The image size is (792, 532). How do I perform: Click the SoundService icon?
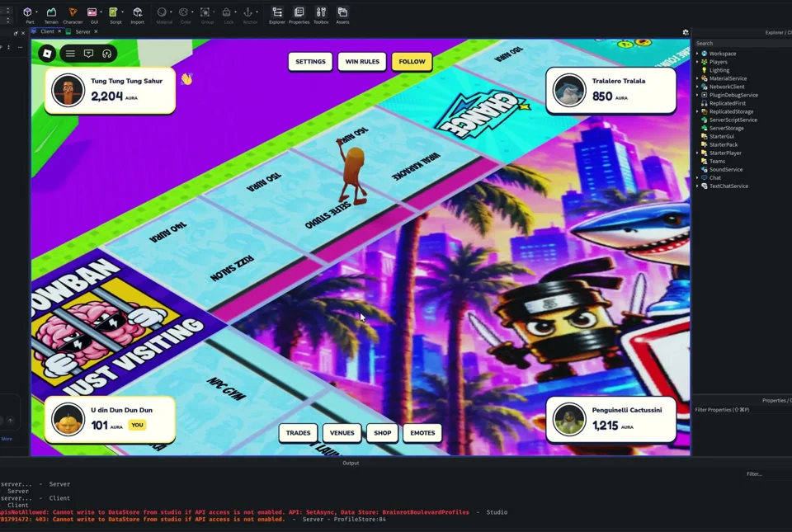704,170
